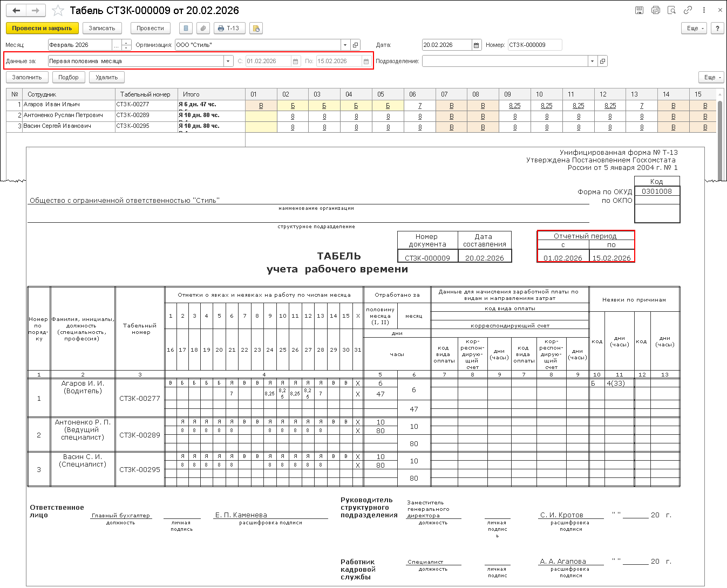Expand the Данные за dropdown
Screen dimensions: 727x588
click(x=228, y=61)
